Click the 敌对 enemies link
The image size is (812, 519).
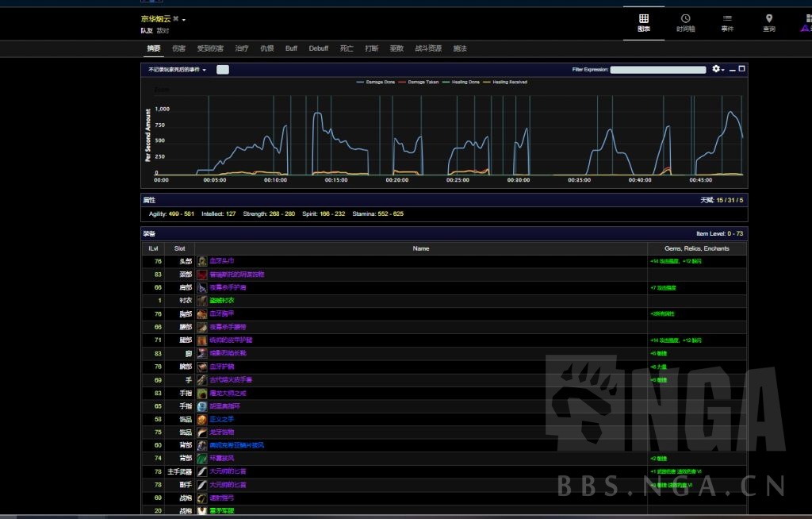point(163,31)
